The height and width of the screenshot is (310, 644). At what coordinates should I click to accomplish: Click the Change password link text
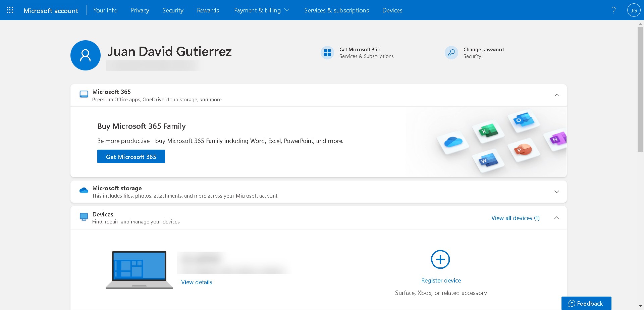484,50
